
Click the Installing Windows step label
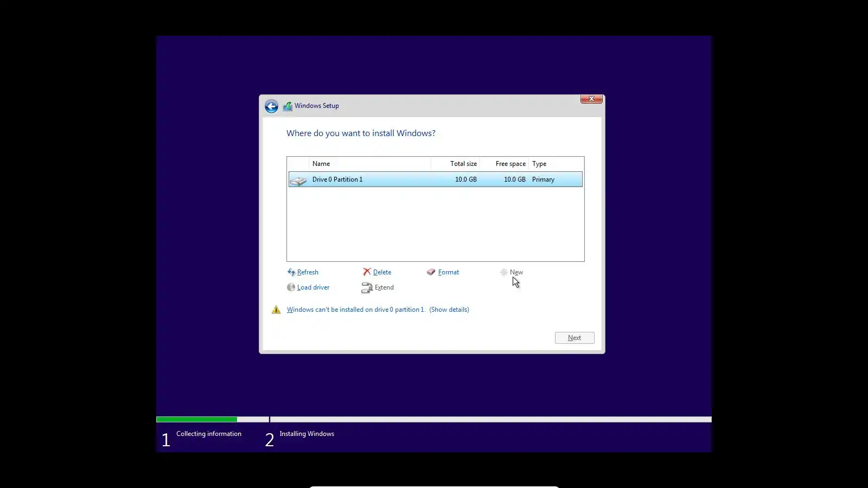tap(307, 434)
